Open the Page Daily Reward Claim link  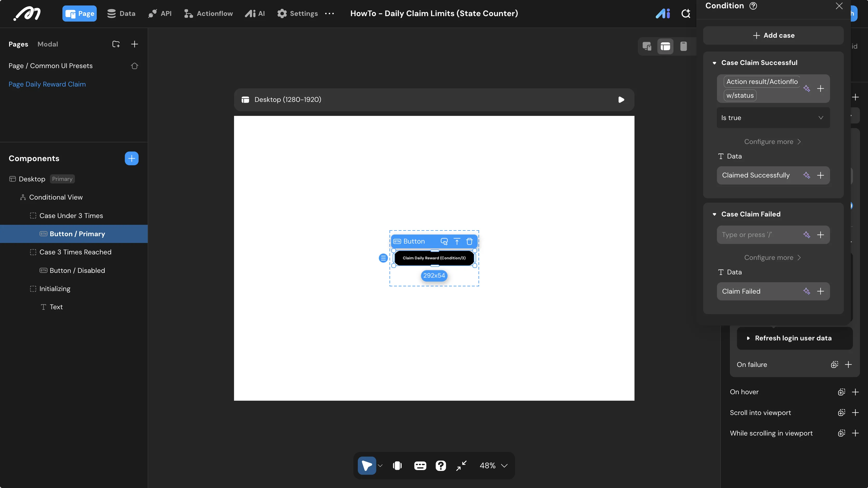47,84
